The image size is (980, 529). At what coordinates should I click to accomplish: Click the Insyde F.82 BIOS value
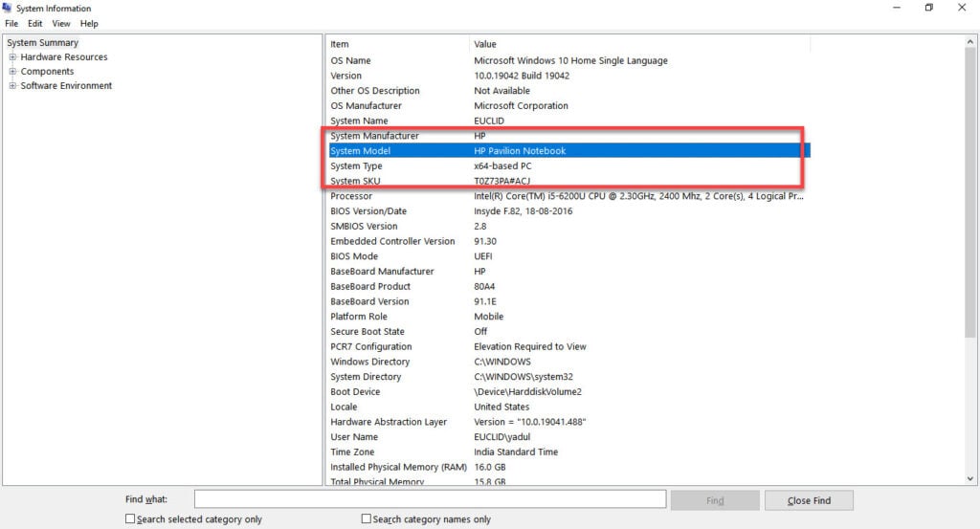point(523,211)
